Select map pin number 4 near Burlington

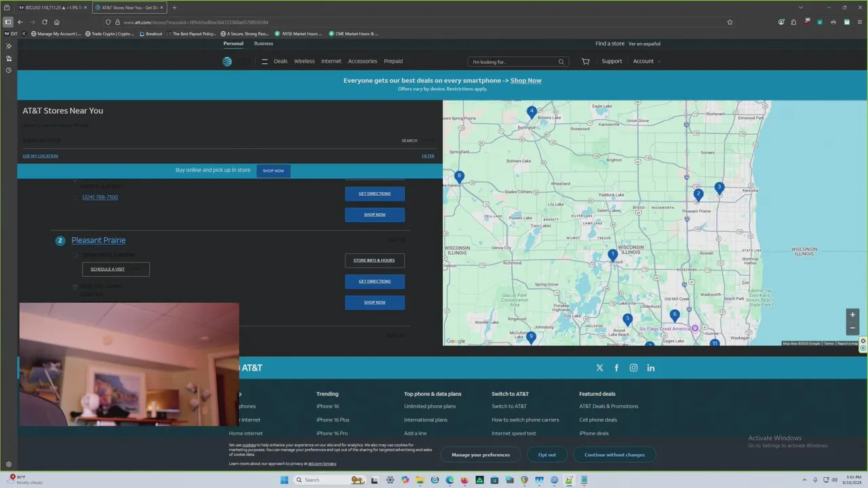(x=532, y=112)
